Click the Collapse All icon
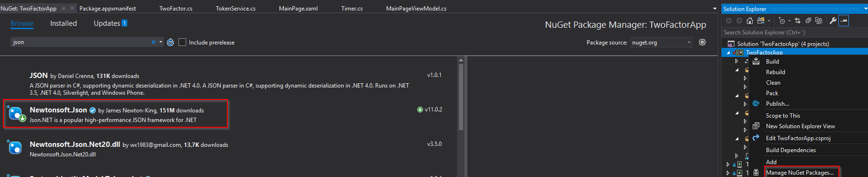 click(x=808, y=21)
